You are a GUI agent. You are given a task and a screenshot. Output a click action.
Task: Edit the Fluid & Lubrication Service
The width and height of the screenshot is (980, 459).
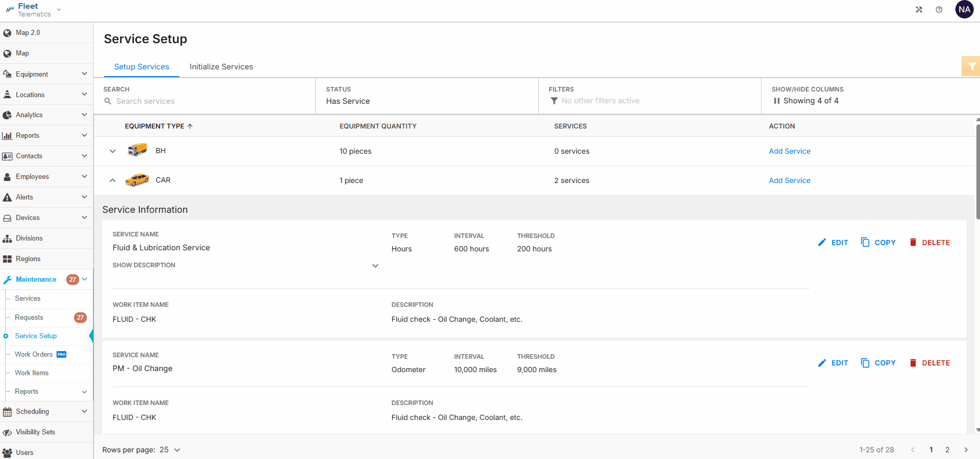tap(833, 243)
